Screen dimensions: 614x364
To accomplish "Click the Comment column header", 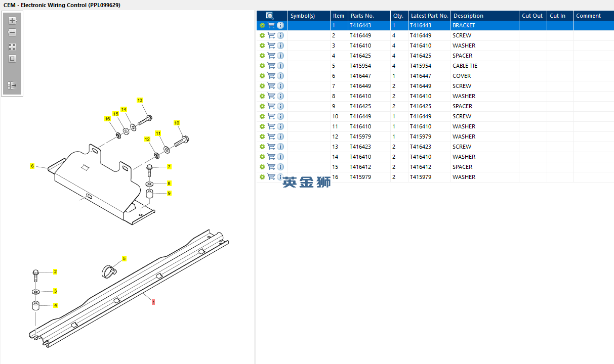I will coord(593,16).
